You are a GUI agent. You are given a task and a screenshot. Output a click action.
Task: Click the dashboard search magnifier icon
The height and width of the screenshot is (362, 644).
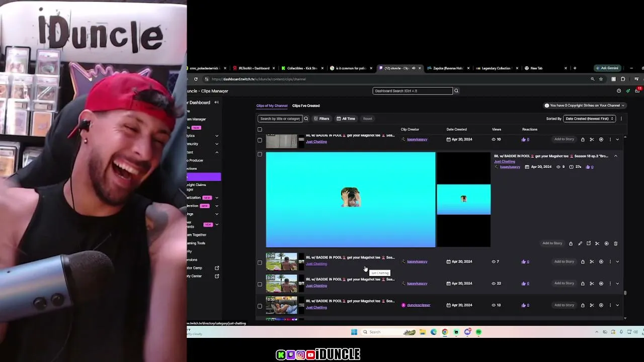(456, 91)
